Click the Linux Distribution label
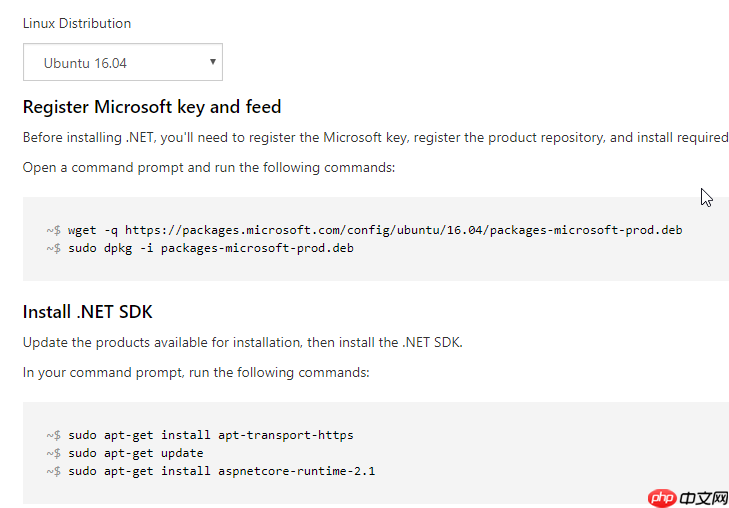The width and height of the screenshot is (729, 508). pyautogui.click(x=77, y=23)
